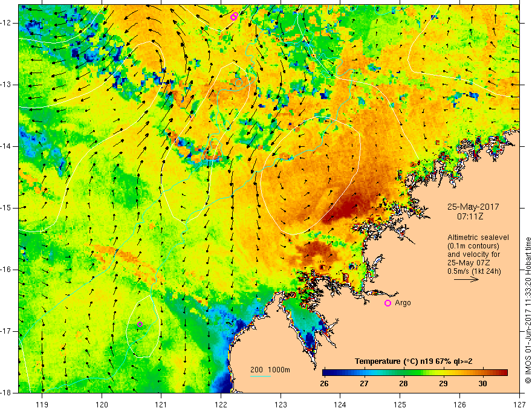The height and width of the screenshot is (411, 532).
Task: Click the latitude axis label "-12"
Action: coord(7,23)
